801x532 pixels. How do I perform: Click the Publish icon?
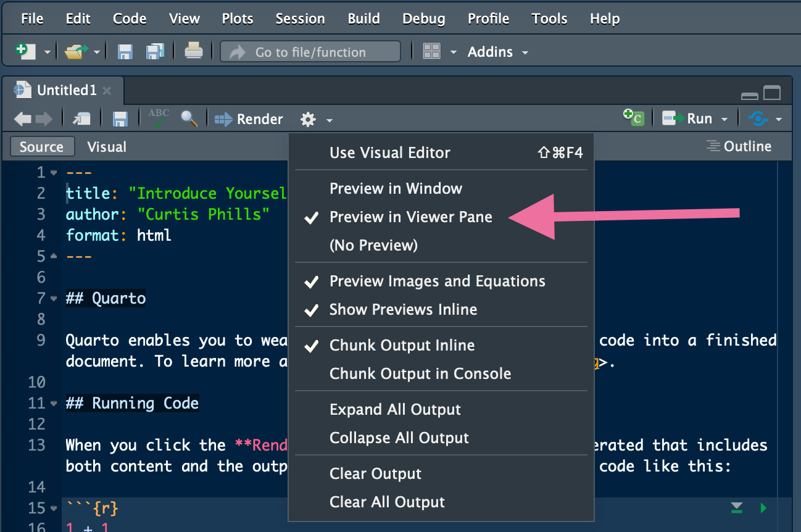[x=758, y=118]
